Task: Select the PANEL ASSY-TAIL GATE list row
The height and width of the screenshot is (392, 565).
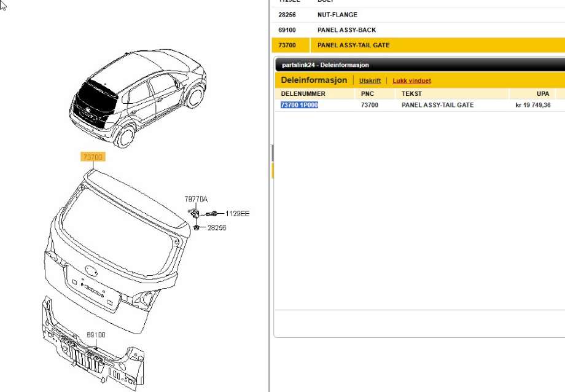Action: click(x=418, y=45)
